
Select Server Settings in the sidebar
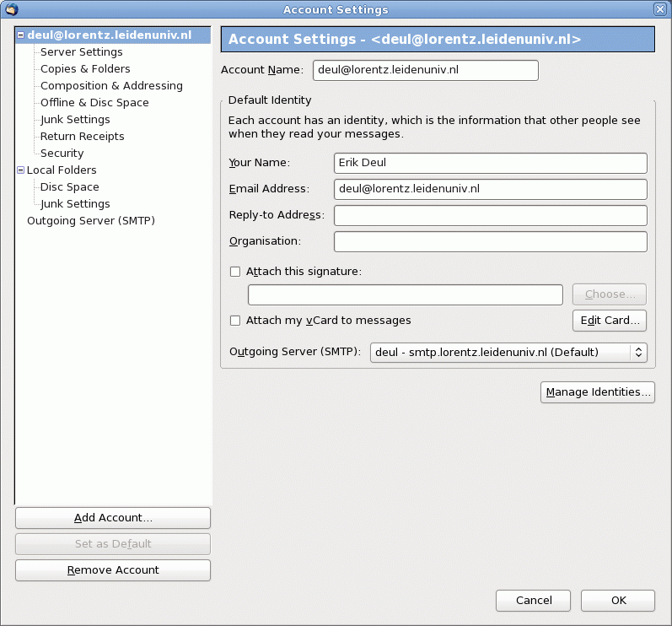81,52
